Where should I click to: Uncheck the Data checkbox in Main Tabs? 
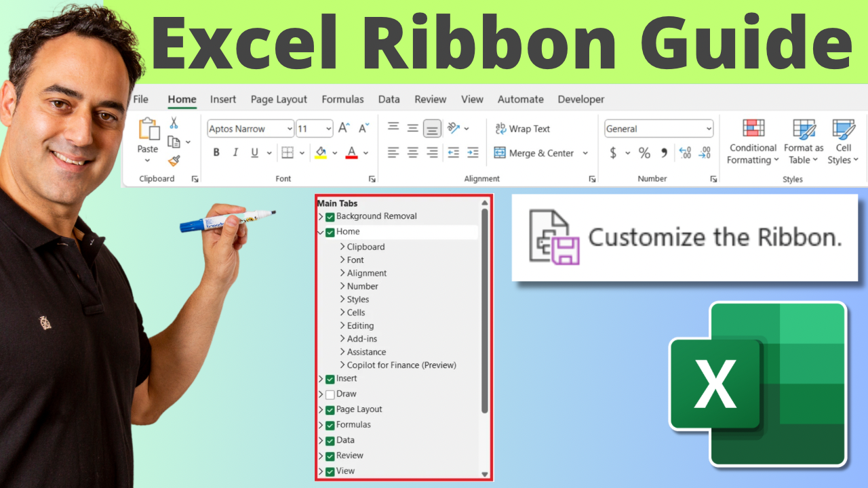tap(330, 441)
